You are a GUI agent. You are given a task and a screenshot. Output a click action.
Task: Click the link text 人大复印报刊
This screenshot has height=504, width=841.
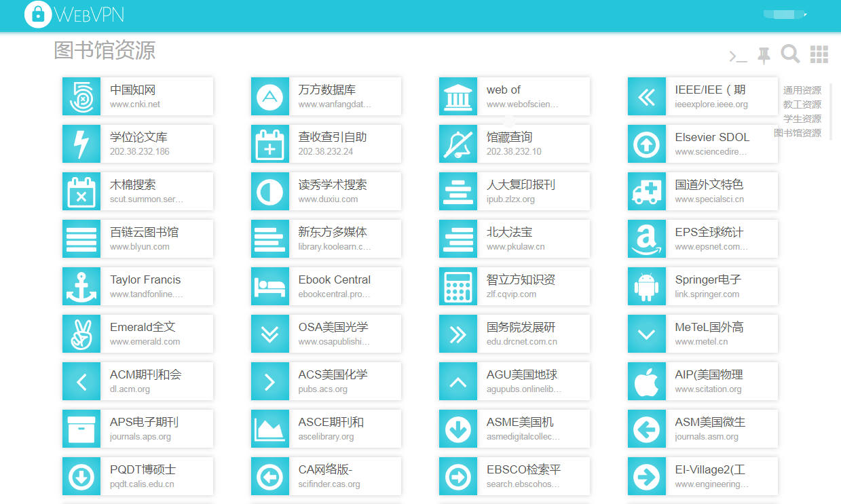point(521,185)
